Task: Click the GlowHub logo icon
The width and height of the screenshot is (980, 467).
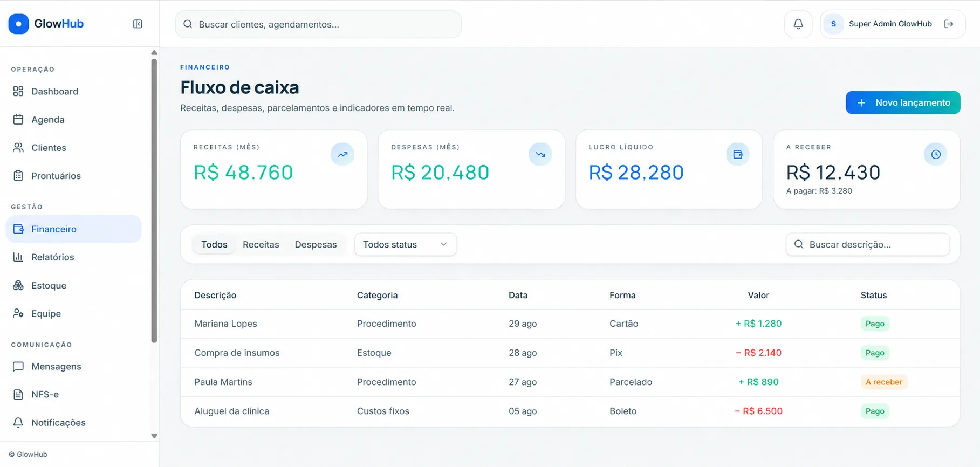Action: 18,24
